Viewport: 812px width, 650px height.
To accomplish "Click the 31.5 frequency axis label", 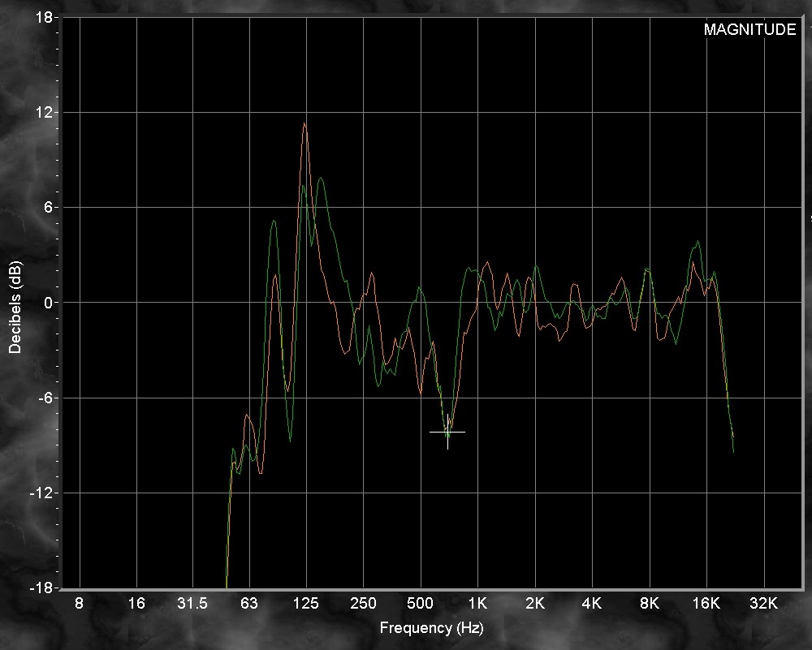I will point(192,604).
